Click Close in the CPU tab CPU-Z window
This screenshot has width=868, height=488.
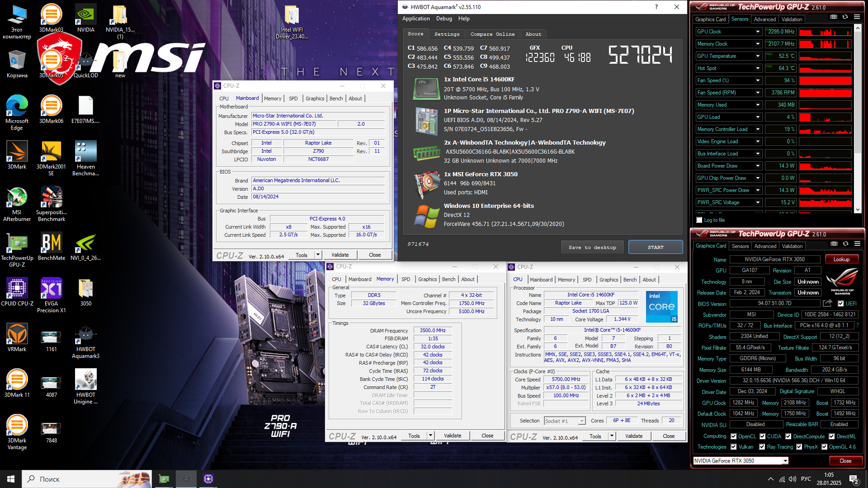pyautogui.click(x=669, y=436)
